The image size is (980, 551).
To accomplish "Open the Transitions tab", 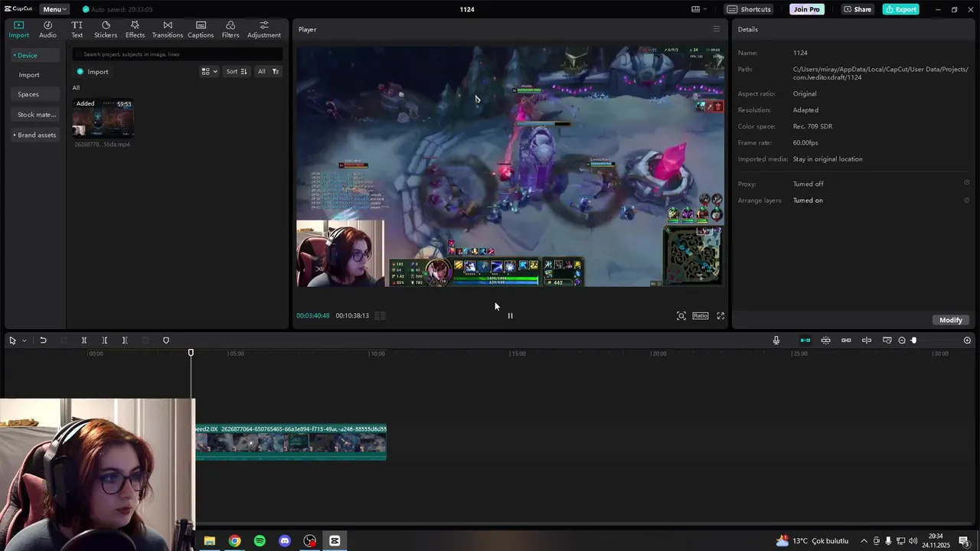I will tap(167, 30).
